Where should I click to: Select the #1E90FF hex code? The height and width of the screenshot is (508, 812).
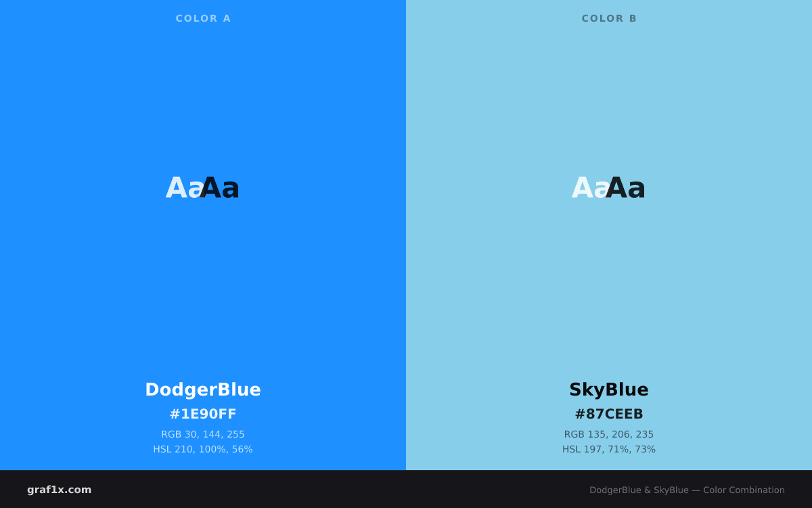pos(203,414)
